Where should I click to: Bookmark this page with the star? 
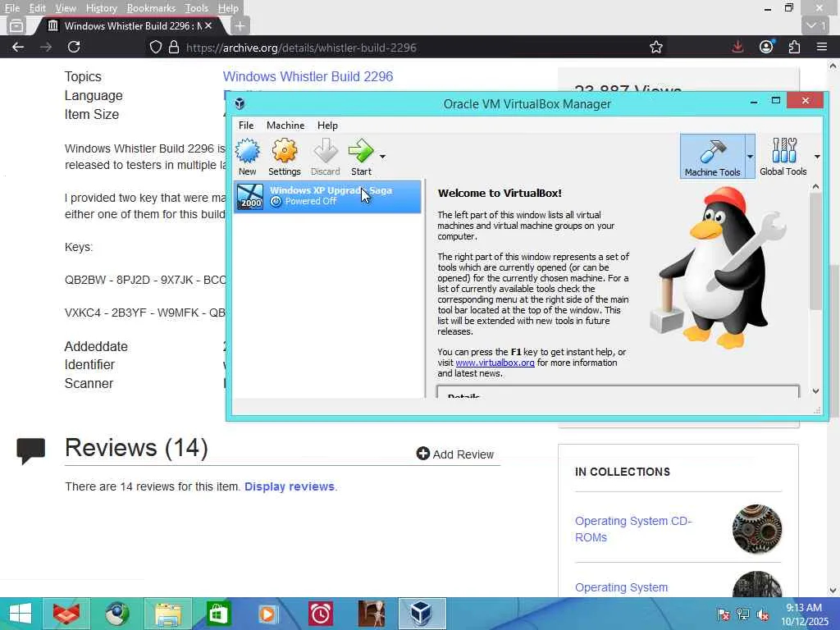tap(655, 47)
